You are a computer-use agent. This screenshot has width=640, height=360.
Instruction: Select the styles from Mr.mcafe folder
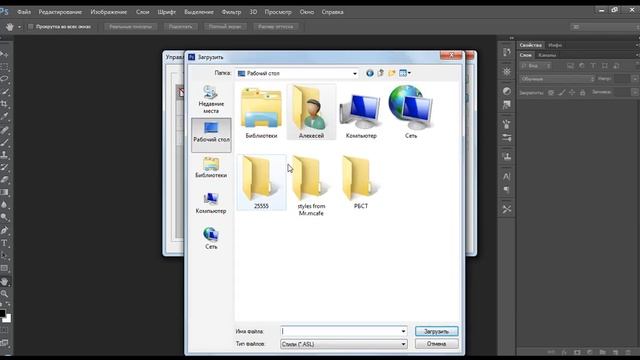point(311,186)
